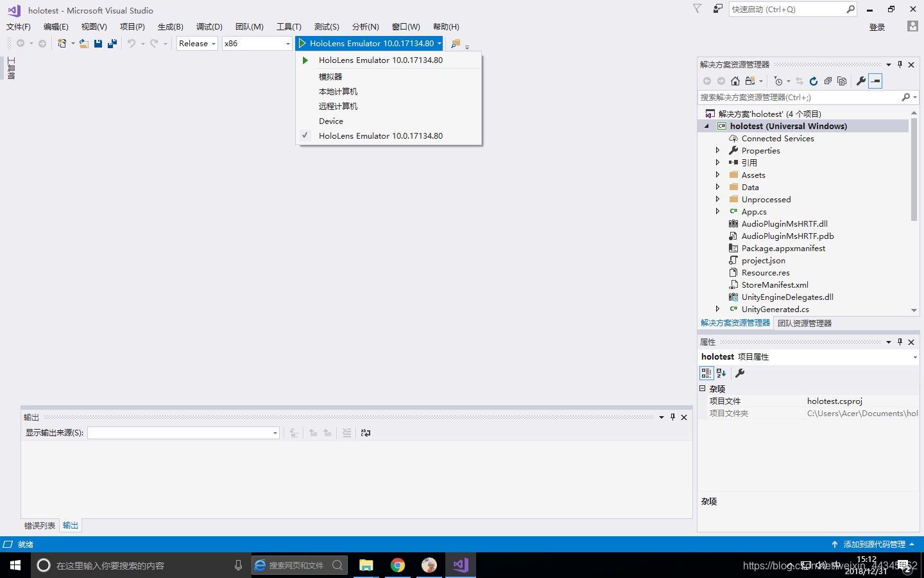Click the Open File toolbar icon
This screenshot has width=924, height=578.
click(84, 44)
